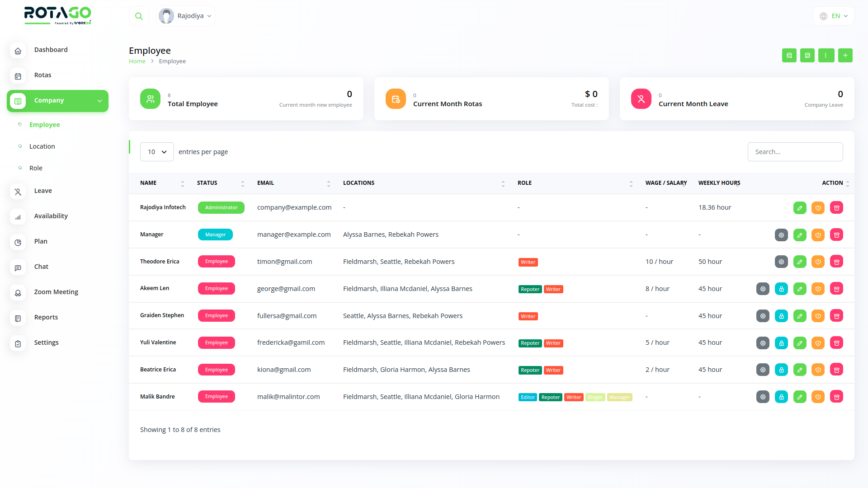Image resolution: width=868 pixels, height=488 pixels.
Task: Click the green plus add employee button
Action: (845, 56)
